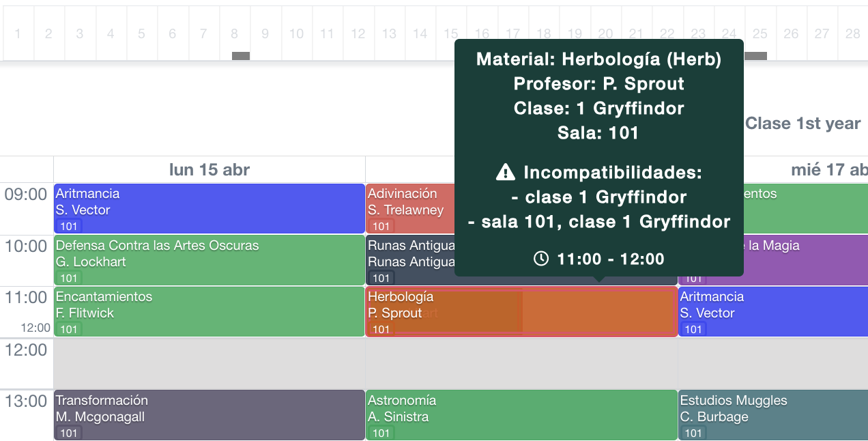Click the mié 17 abr column header
868x441 pixels.
[x=826, y=169]
